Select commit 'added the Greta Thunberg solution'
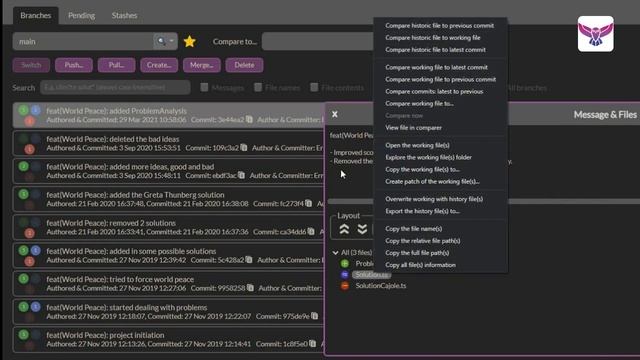Viewport: 640px width, 360px height. coord(169,199)
